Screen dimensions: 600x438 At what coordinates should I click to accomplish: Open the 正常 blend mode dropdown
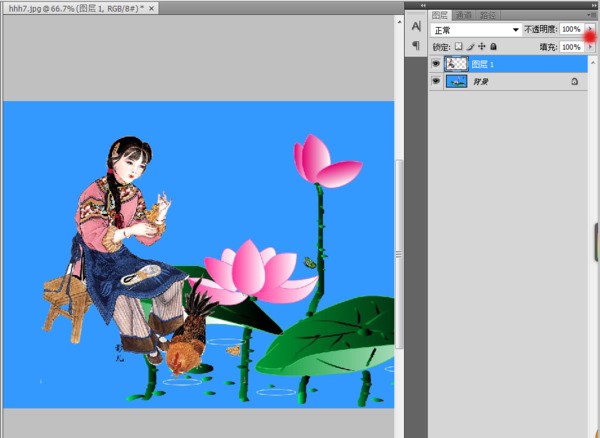[x=476, y=30]
